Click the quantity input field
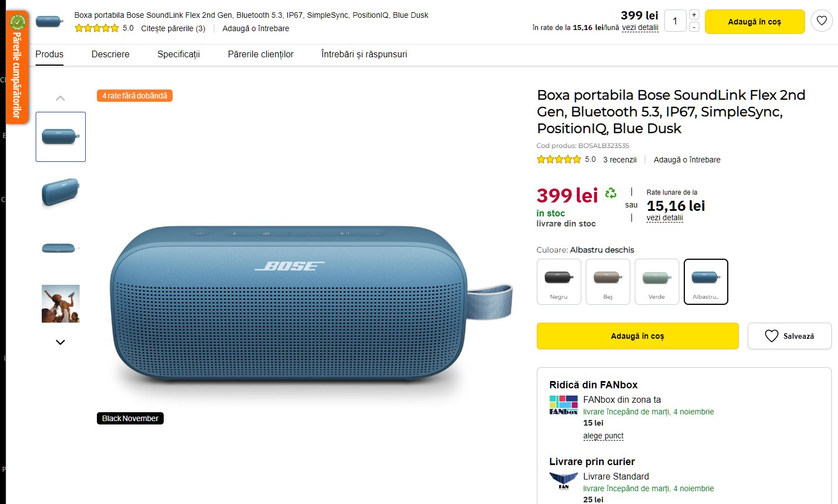The image size is (838, 504). 675,20
